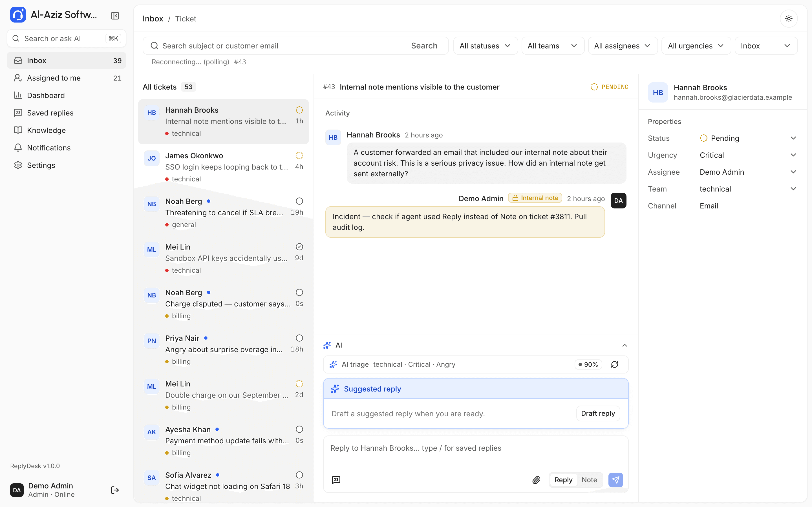Send the reply with paper plane icon
Viewport: 812px width, 507px height.
[x=615, y=480]
